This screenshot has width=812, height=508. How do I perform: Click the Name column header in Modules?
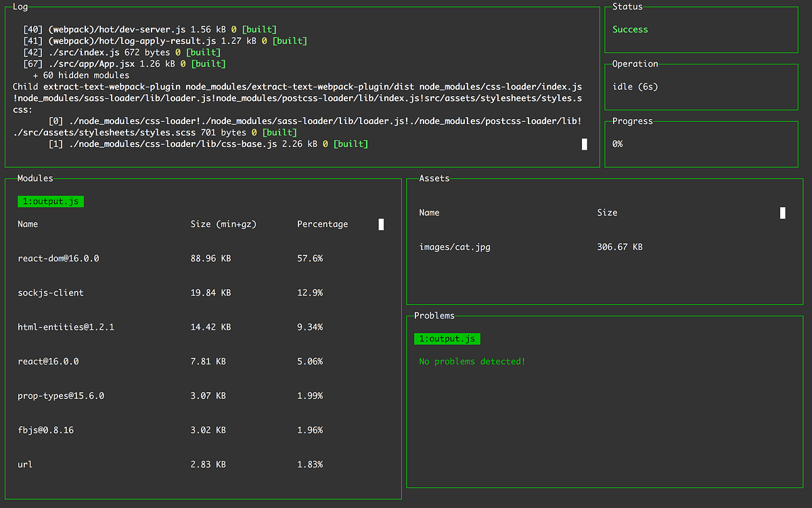click(28, 224)
